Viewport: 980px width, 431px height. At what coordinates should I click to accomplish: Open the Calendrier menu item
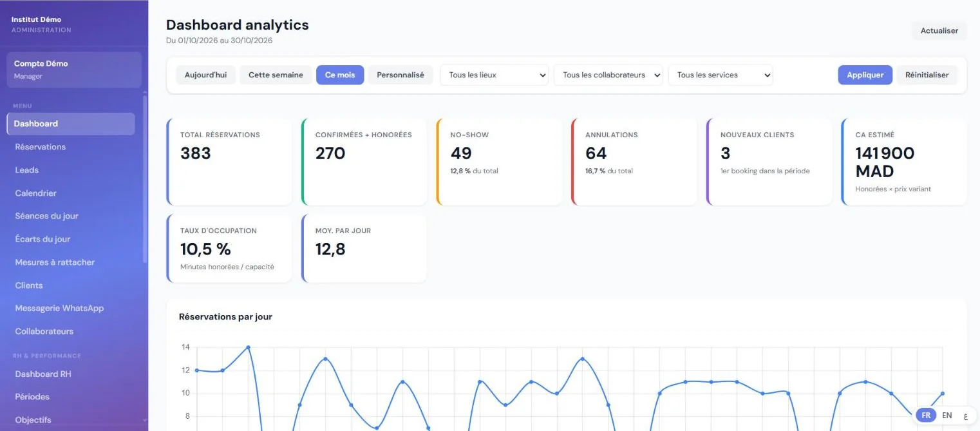tap(71, 193)
